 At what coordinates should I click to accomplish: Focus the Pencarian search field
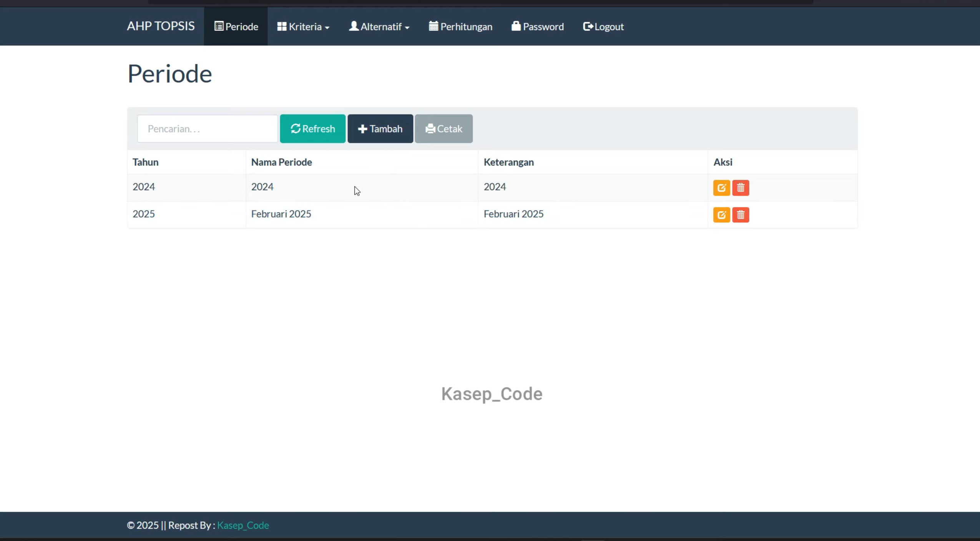pos(208,129)
